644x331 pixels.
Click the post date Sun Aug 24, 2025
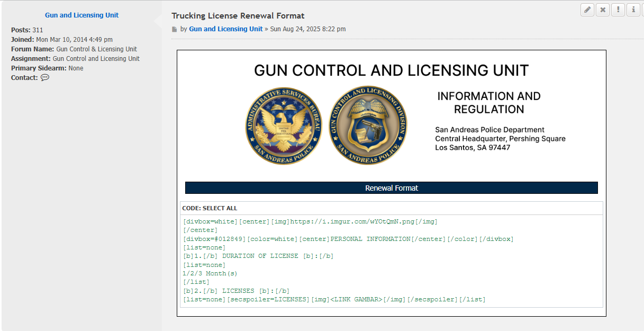coord(308,29)
